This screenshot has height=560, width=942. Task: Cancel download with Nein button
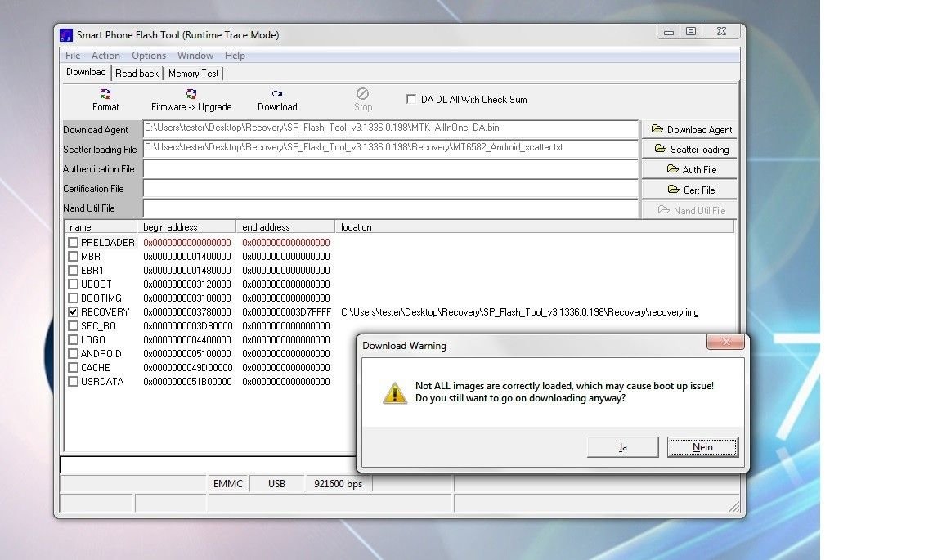[702, 447]
